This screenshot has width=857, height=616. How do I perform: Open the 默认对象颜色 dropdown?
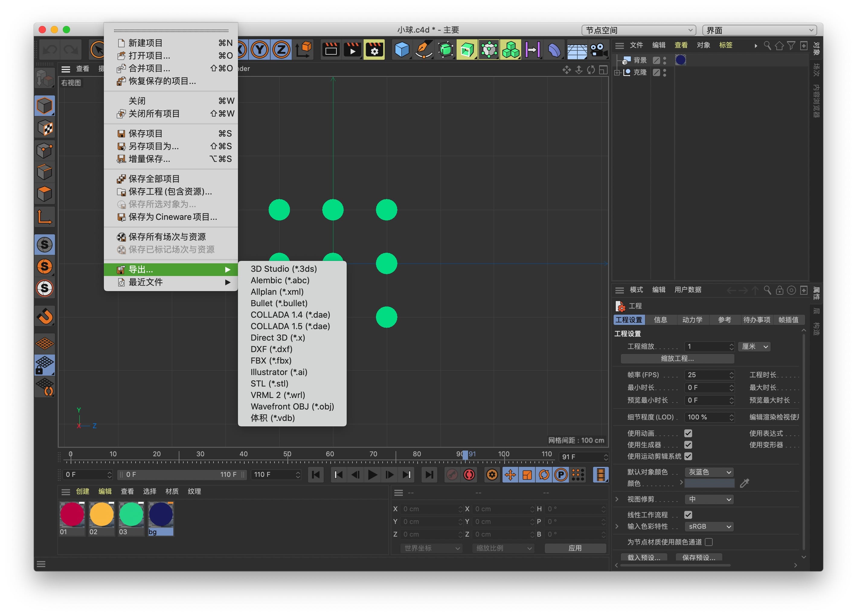(709, 472)
